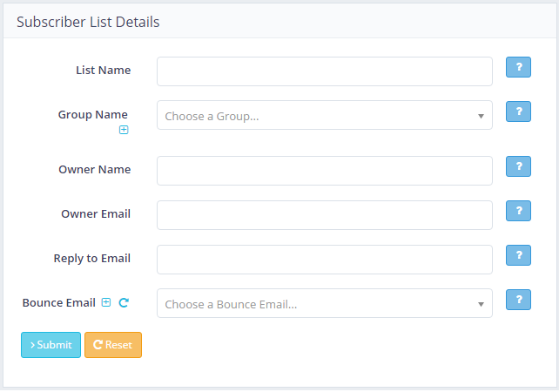Select the Owner Email text box
Image resolution: width=559 pixels, height=392 pixels.
tap(324, 215)
